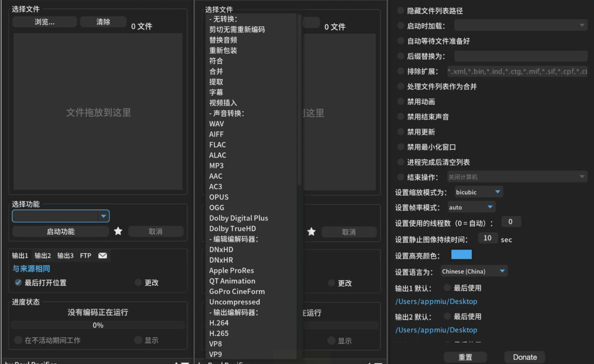Select 符合 in the function list
Viewport: 594px width, 364px height.
[216, 61]
